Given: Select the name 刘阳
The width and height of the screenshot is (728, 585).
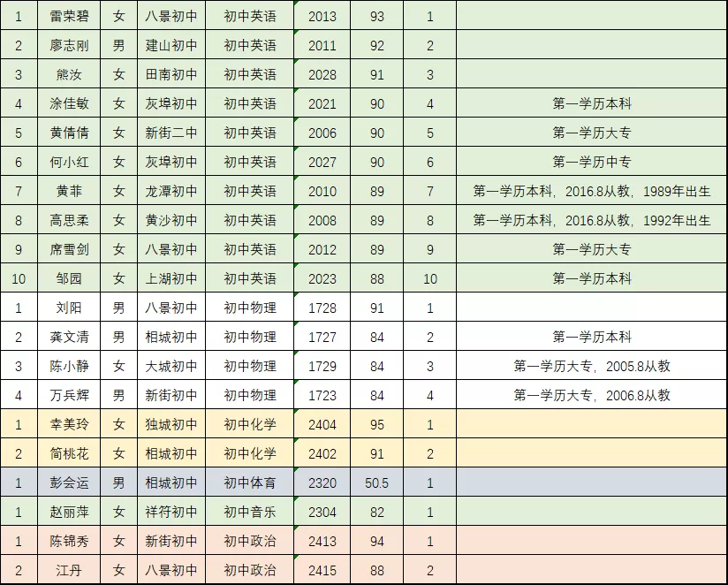Looking at the screenshot, I should pyautogui.click(x=69, y=308).
